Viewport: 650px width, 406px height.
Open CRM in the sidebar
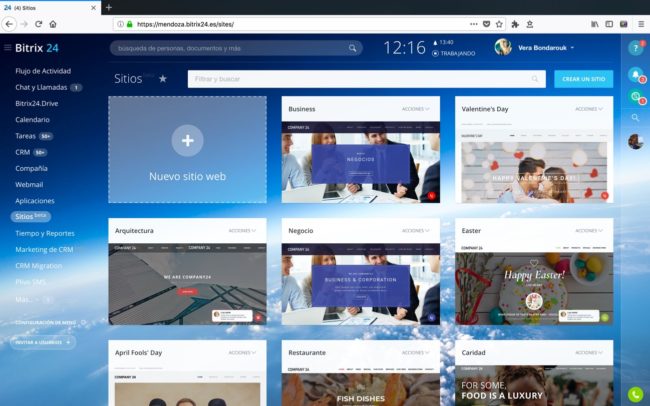point(22,152)
